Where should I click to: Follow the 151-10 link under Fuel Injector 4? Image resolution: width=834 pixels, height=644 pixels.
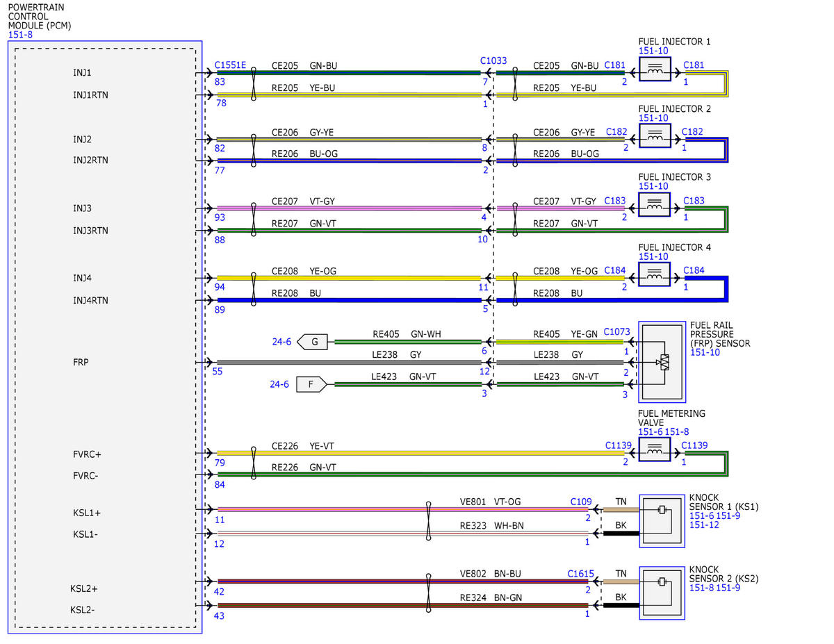point(653,257)
